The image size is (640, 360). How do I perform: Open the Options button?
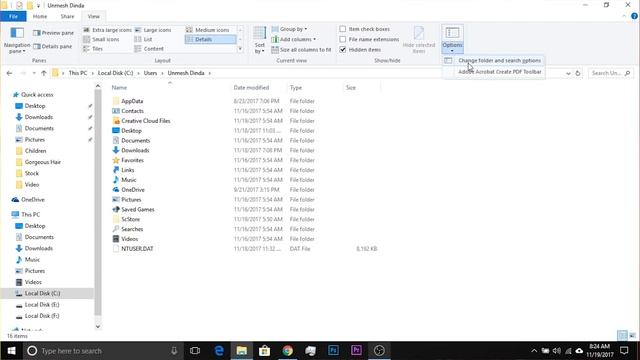452,39
